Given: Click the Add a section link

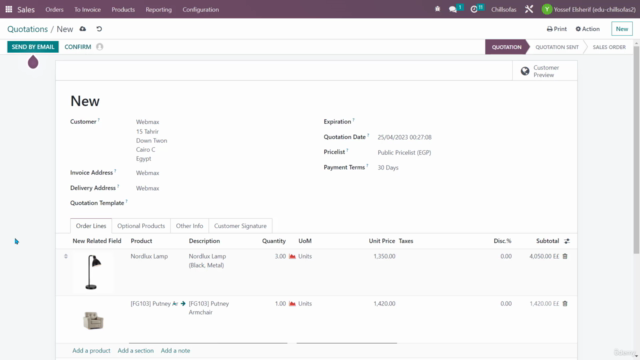Looking at the screenshot, I should [x=136, y=351].
